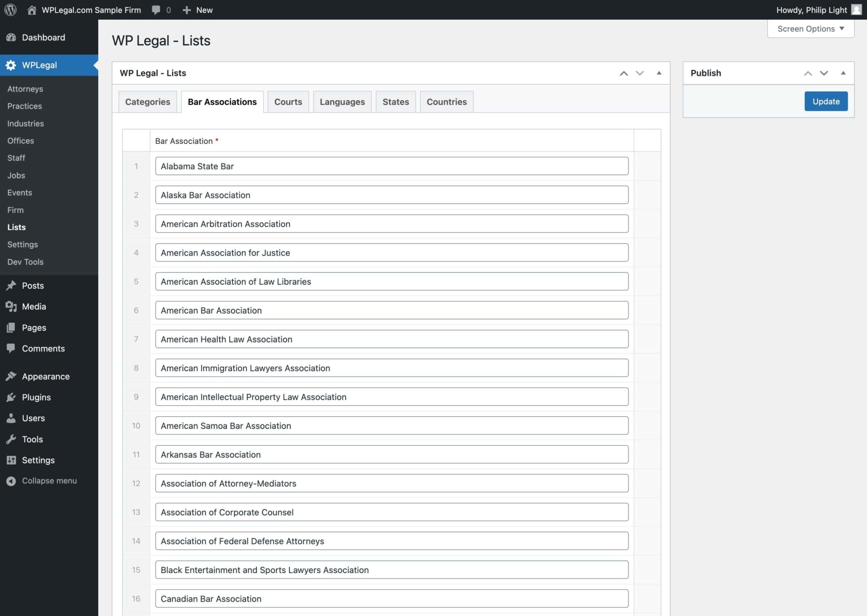Click American Association of Law Libraries field
Image resolution: width=867 pixels, height=616 pixels.
392,281
